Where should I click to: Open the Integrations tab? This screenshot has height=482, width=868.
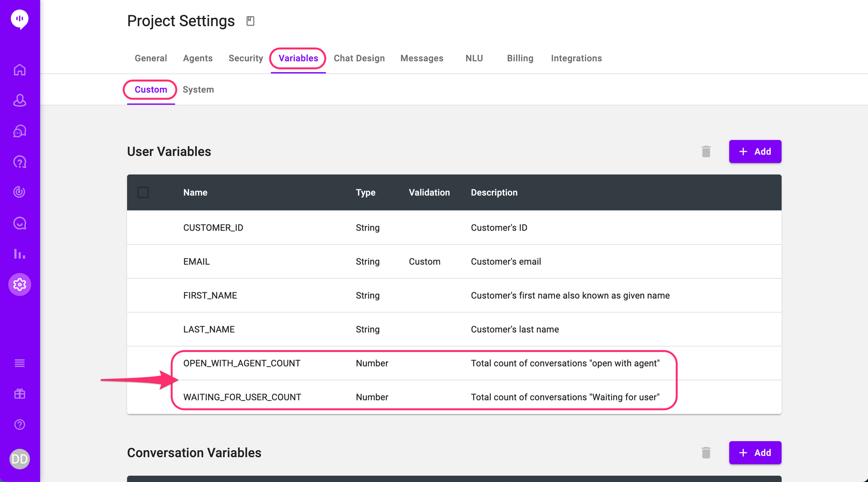coord(576,58)
